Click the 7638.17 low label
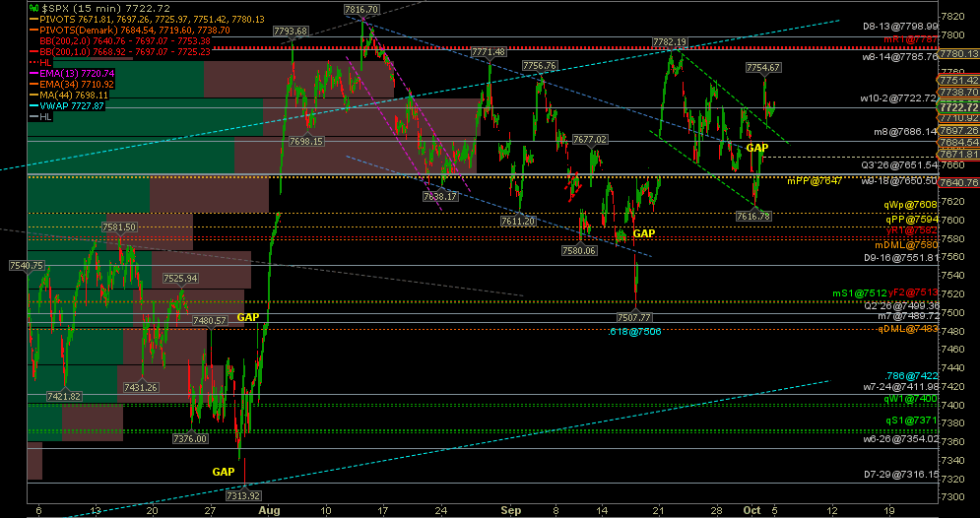The width and height of the screenshot is (980, 518). 441,196
